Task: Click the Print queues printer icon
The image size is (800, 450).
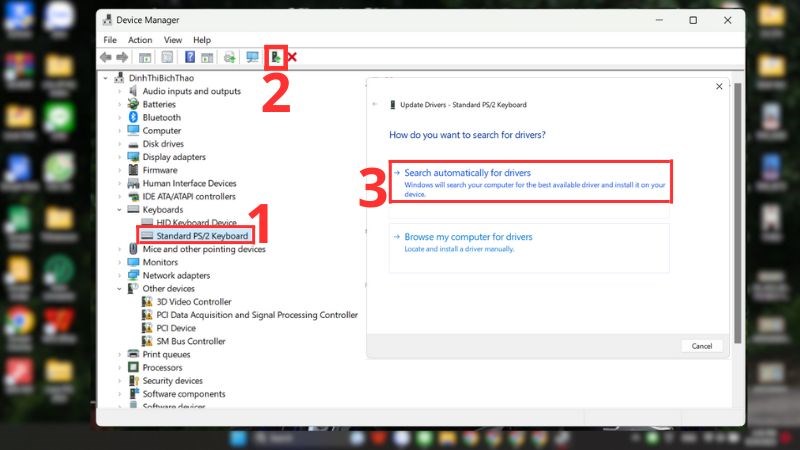Action: (x=133, y=354)
